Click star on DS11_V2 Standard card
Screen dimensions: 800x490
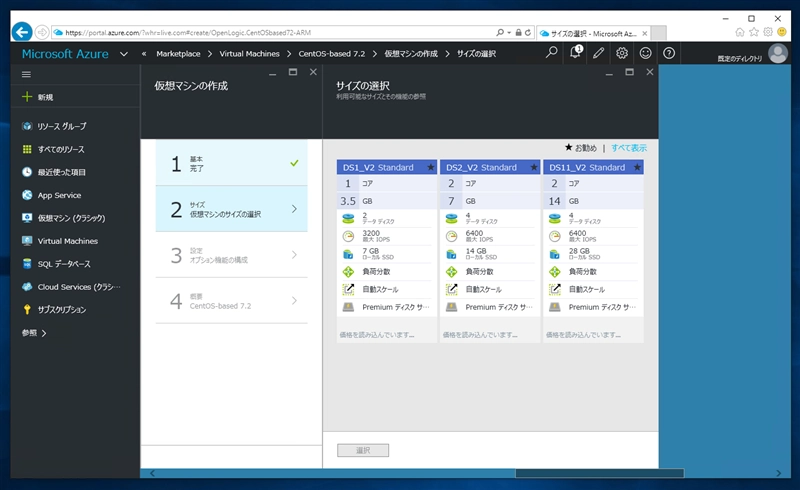(637, 167)
